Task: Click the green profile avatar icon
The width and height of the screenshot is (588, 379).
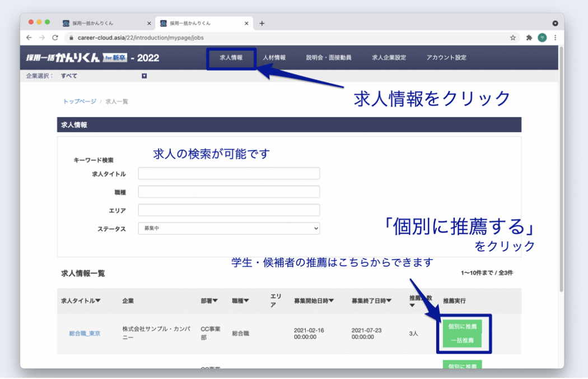Action: point(542,37)
